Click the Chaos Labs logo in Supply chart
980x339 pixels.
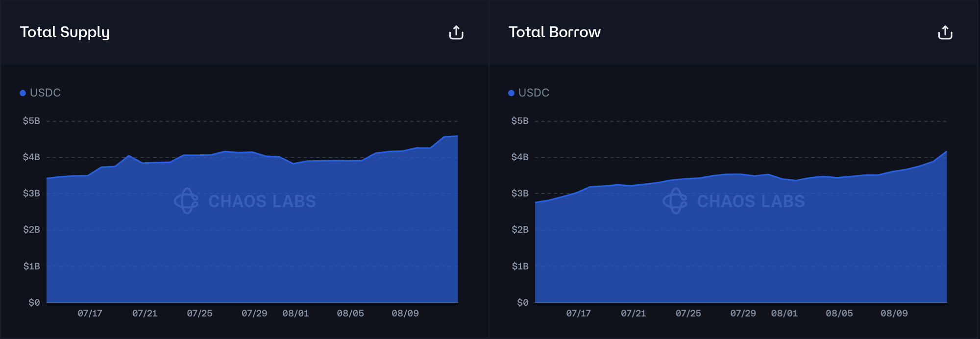[x=186, y=201]
